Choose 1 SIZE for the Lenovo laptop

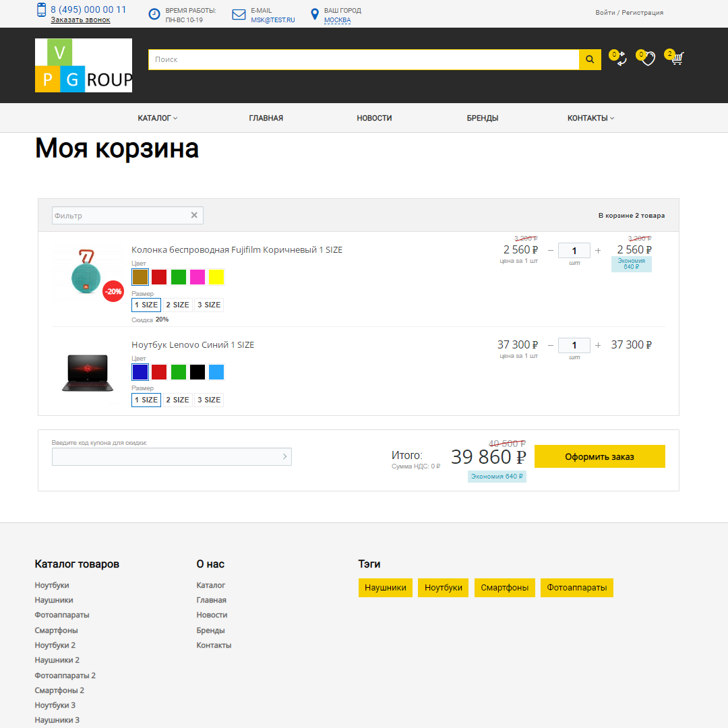click(x=146, y=400)
